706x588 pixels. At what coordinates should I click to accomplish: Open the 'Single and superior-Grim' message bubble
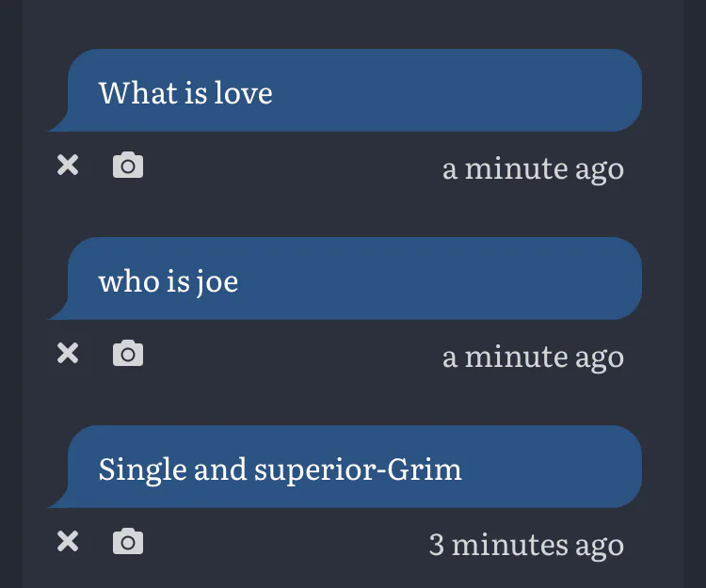pyautogui.click(x=345, y=467)
